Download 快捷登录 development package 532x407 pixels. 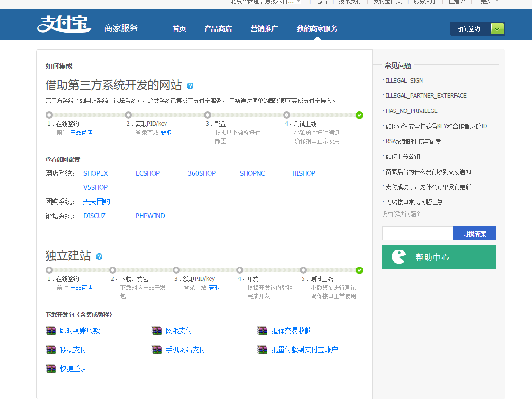[x=73, y=369]
